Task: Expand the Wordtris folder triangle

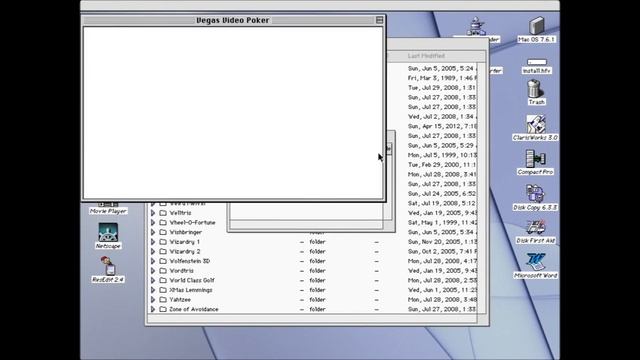Action: [x=153, y=271]
